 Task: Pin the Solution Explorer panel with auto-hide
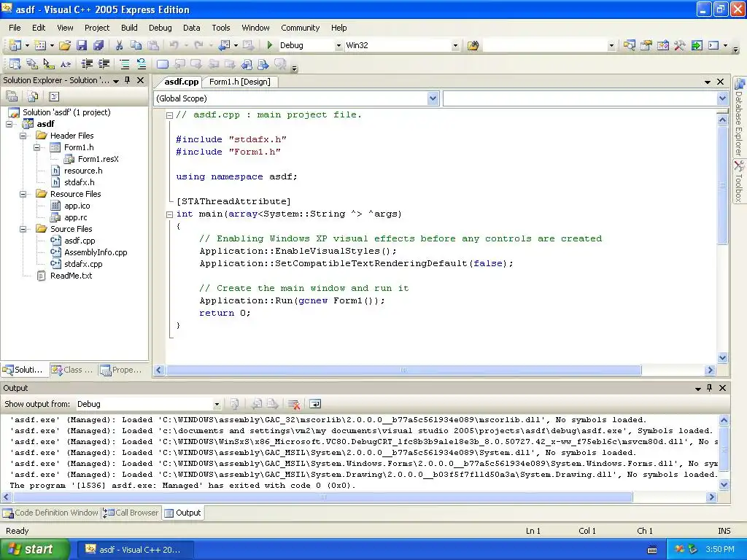pos(127,80)
